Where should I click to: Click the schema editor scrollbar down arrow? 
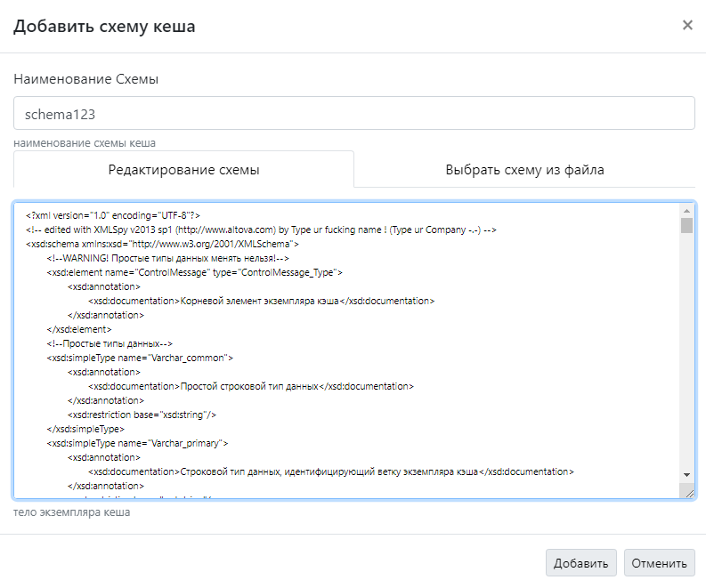686,475
